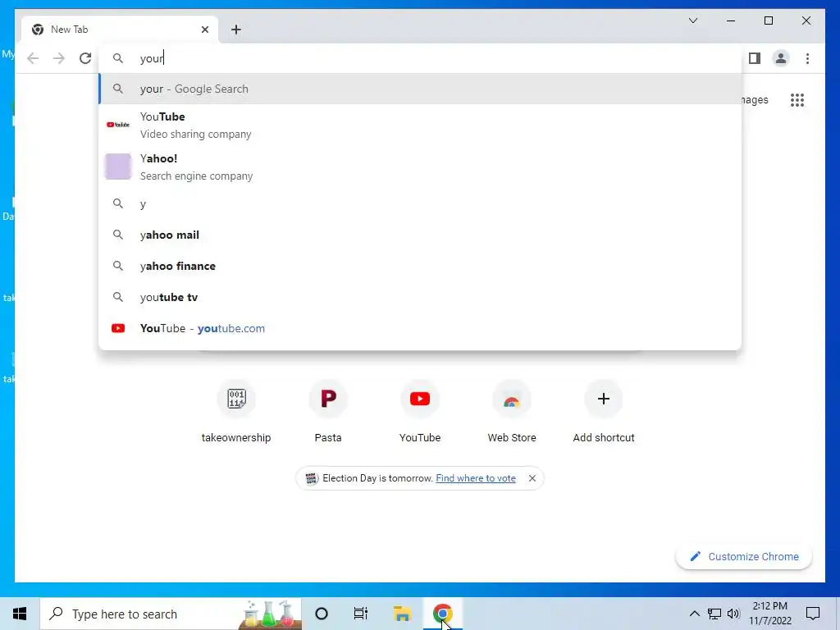840x630 pixels.
Task: Follow the 'Find where to vote' link
Action: coord(476,478)
